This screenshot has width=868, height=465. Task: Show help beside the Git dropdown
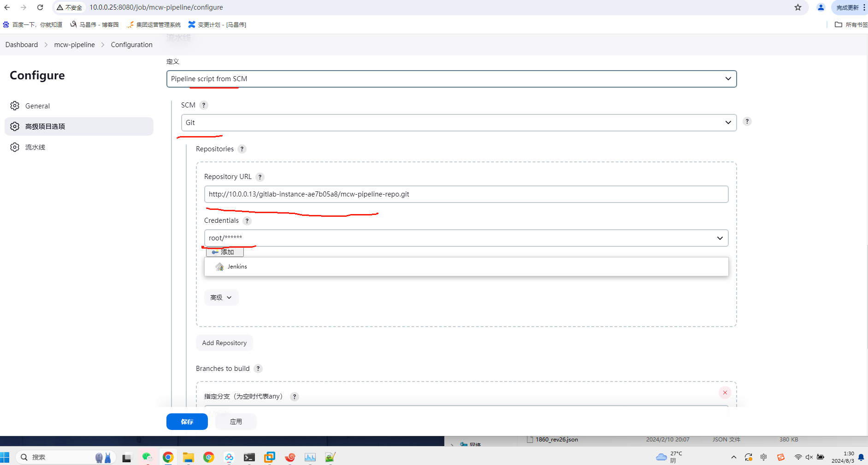(x=747, y=121)
